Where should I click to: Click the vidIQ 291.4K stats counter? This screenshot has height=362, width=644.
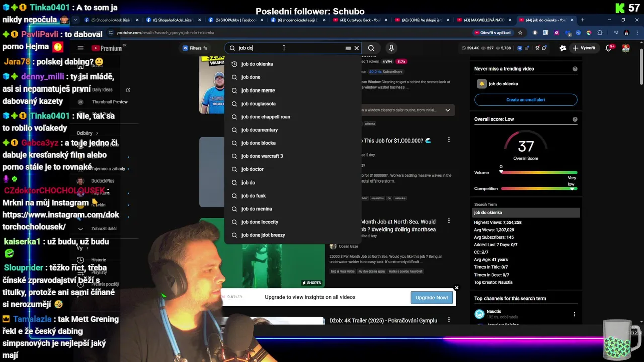470,48
